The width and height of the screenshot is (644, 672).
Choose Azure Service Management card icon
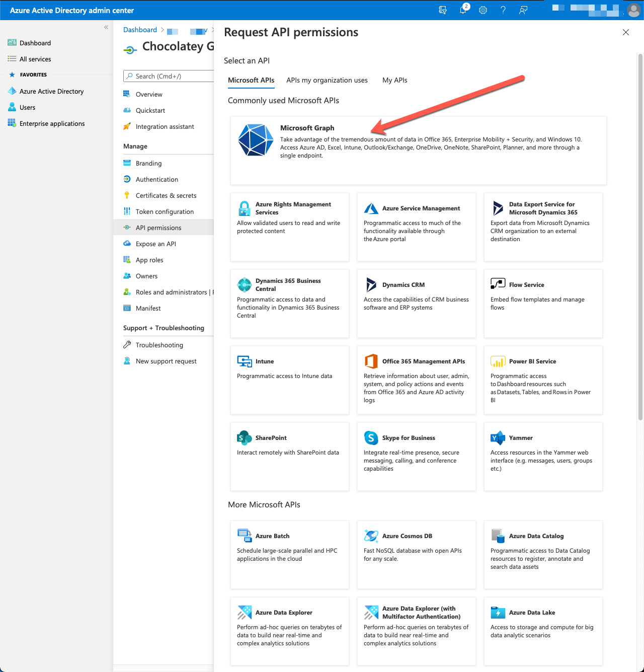[x=371, y=208]
